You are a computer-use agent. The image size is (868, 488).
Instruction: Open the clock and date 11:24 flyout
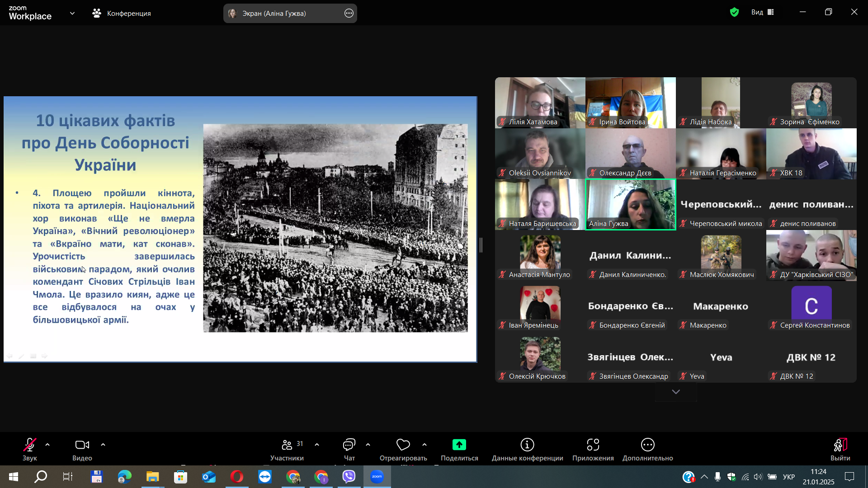pos(819,477)
